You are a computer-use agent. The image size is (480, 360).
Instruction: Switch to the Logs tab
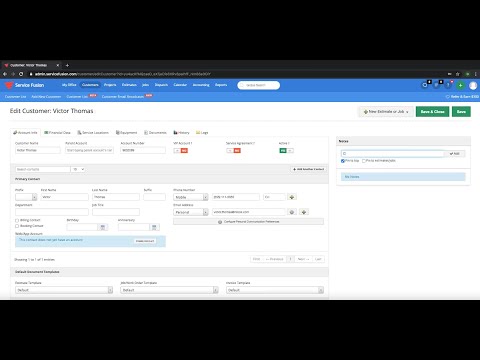(202, 133)
